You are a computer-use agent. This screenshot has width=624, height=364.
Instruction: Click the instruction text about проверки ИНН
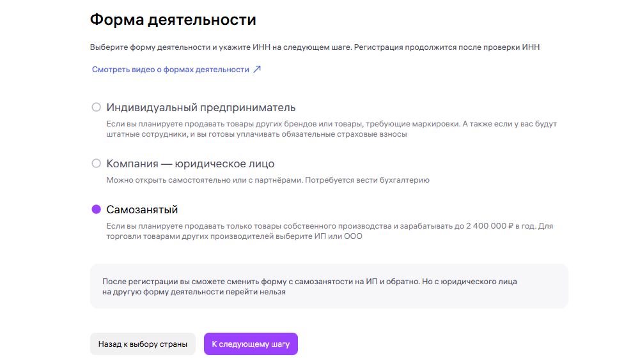click(x=315, y=47)
